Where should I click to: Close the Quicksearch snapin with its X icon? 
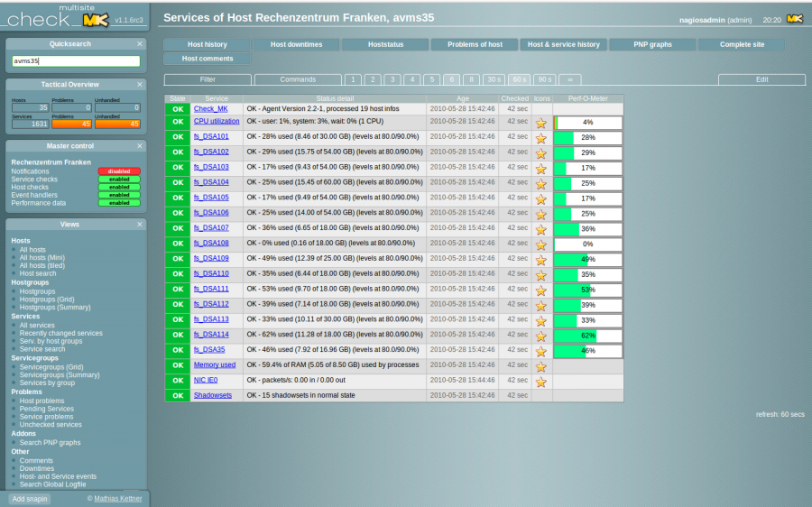pyautogui.click(x=140, y=43)
